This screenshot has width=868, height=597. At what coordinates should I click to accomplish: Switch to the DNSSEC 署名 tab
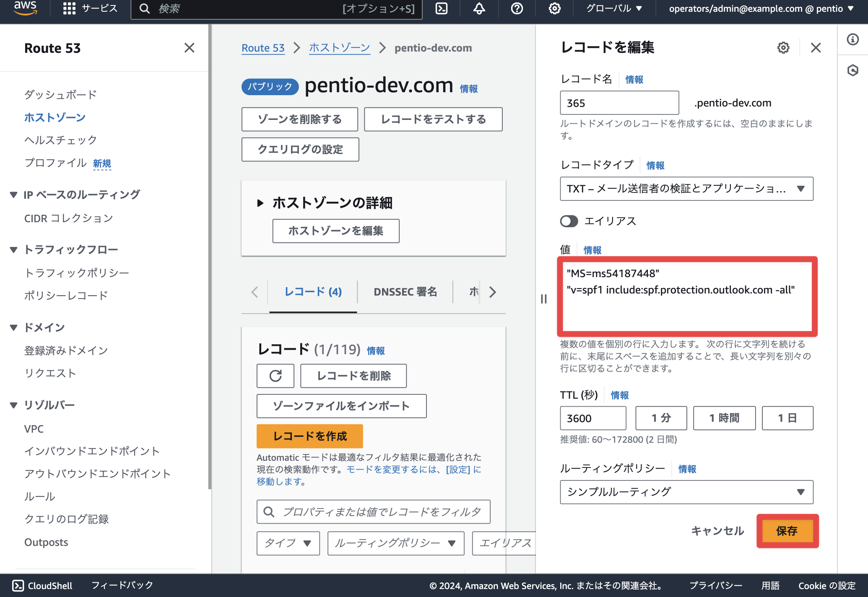pos(405,292)
